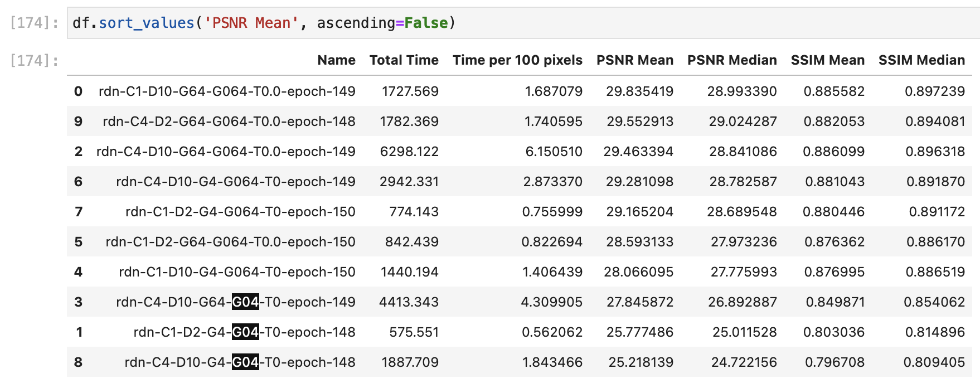This screenshot has width=980, height=388.
Task: Select name rdn-C4-D10-G4-G04-T0-epoch-148
Action: (x=240, y=362)
